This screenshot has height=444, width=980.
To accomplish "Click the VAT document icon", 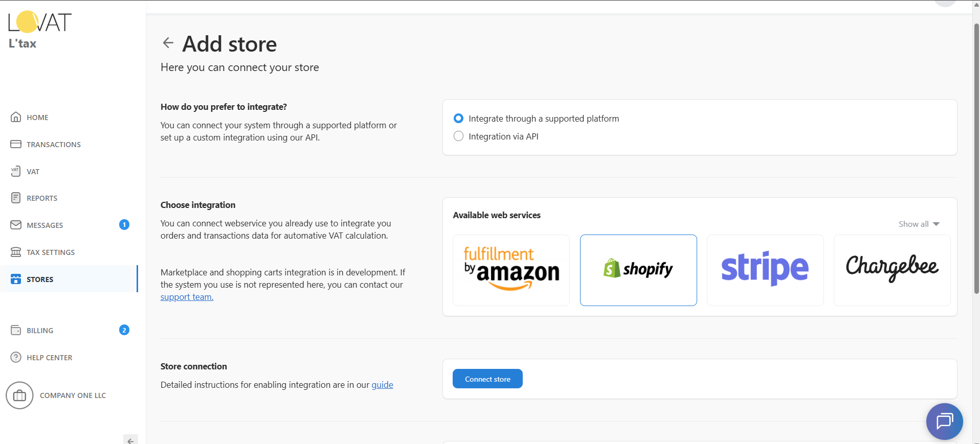I will pos(16,171).
